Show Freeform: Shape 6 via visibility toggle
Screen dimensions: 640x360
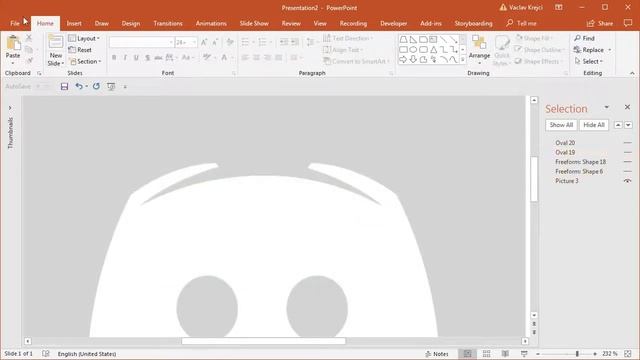click(627, 171)
